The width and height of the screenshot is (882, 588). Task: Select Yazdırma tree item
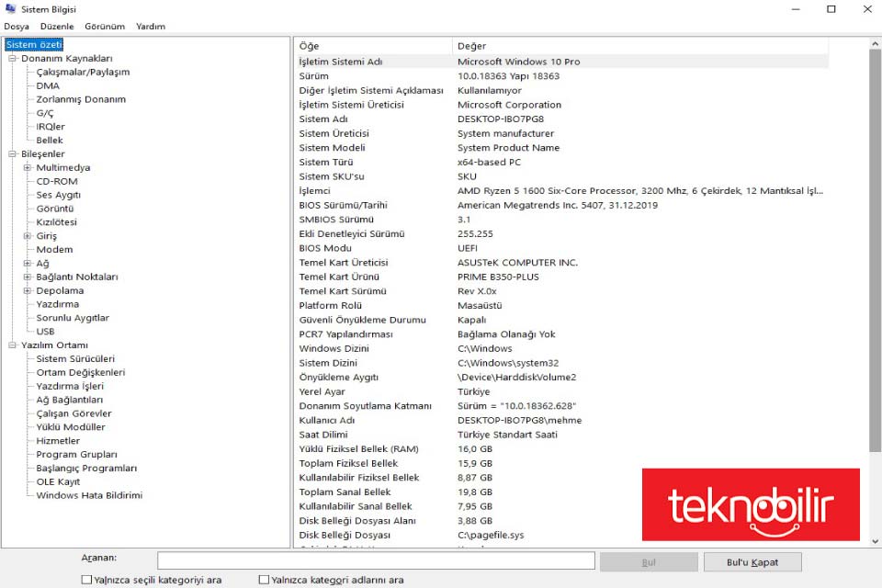point(57,304)
